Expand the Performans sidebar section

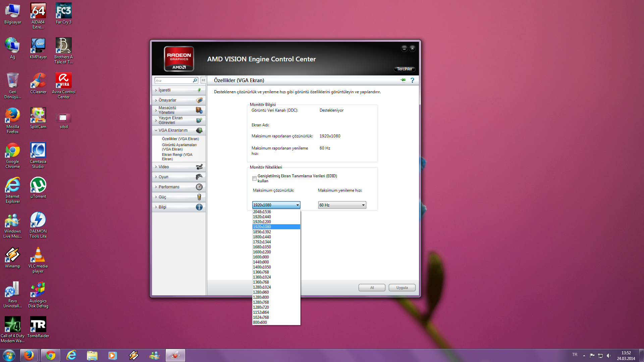coord(179,187)
